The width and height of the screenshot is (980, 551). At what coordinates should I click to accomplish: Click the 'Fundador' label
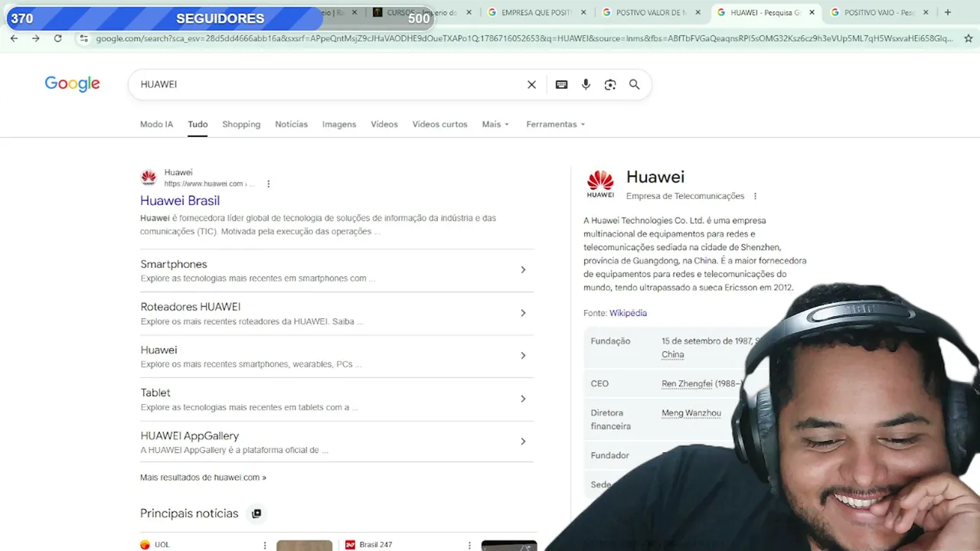click(609, 455)
